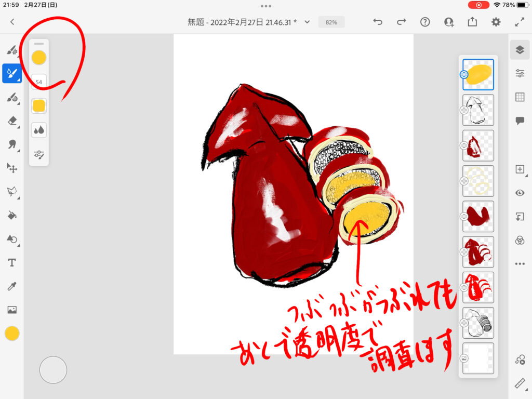Select the Vector brushes tool
The image size is (532, 399).
tap(11, 97)
